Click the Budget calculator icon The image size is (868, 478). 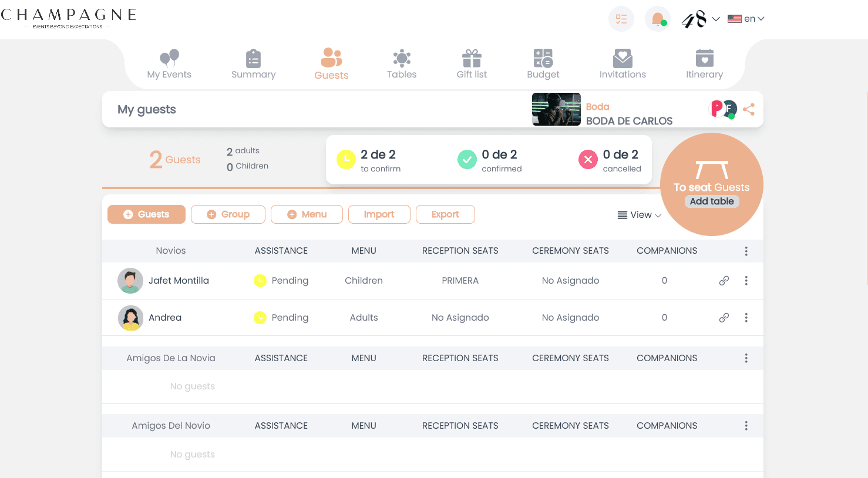[543, 58]
